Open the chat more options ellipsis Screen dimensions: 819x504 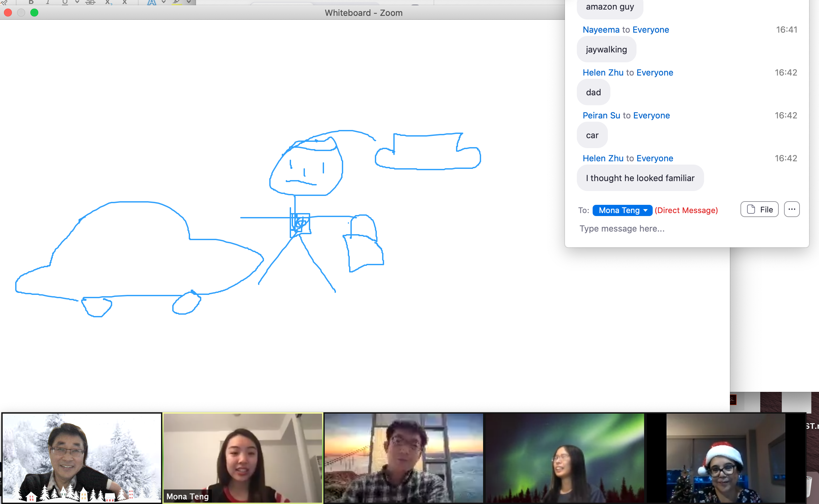point(791,209)
